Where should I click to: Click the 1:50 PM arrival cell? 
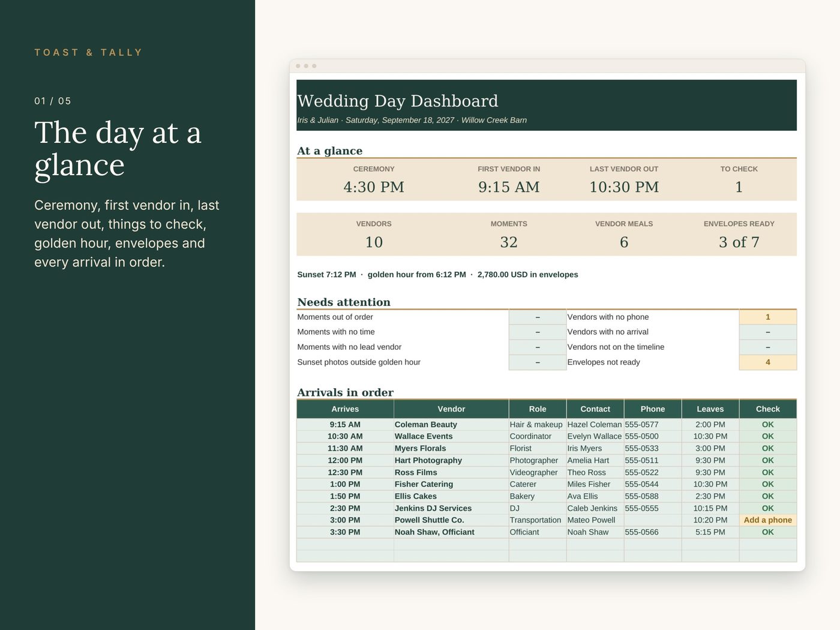pos(345,497)
